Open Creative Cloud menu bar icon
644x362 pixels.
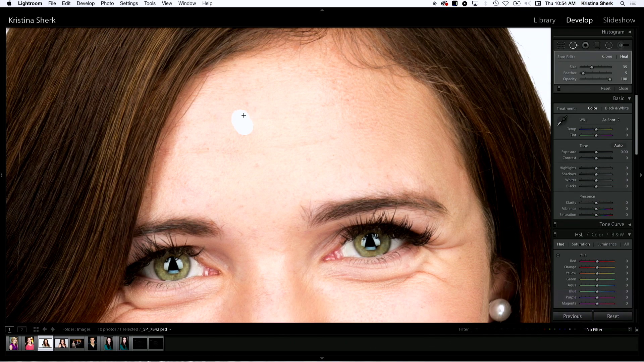coord(445,3)
